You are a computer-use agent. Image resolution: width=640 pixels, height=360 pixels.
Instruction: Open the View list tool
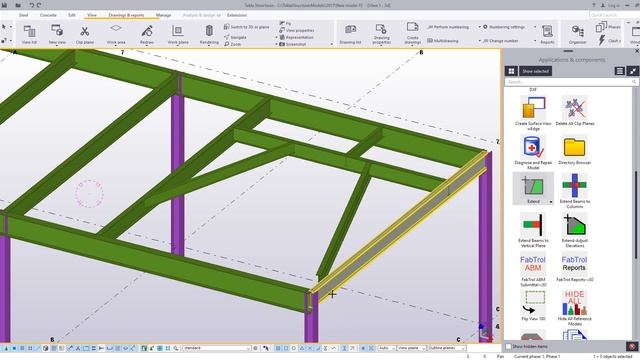coord(29,34)
